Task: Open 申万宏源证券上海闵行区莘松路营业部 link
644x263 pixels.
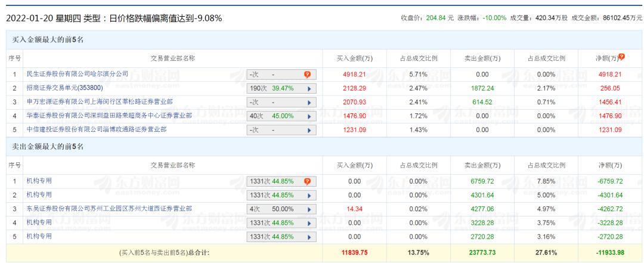Action: (x=100, y=101)
